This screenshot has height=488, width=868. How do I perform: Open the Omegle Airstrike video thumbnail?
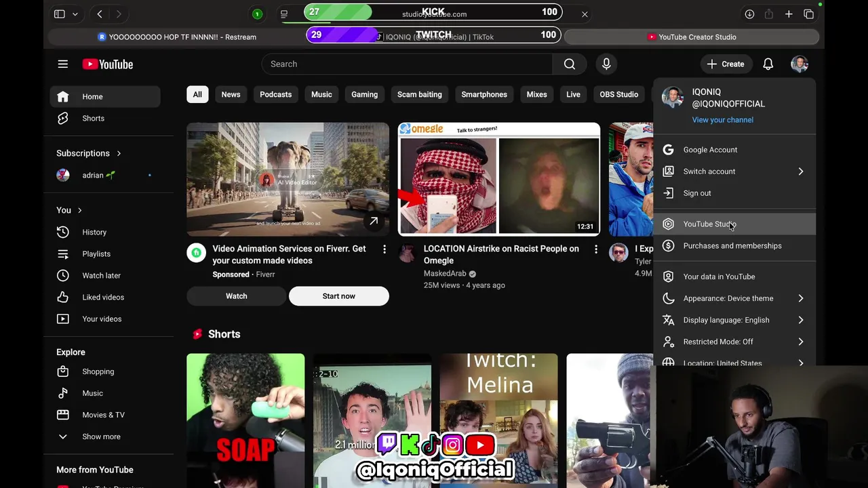pyautogui.click(x=499, y=179)
